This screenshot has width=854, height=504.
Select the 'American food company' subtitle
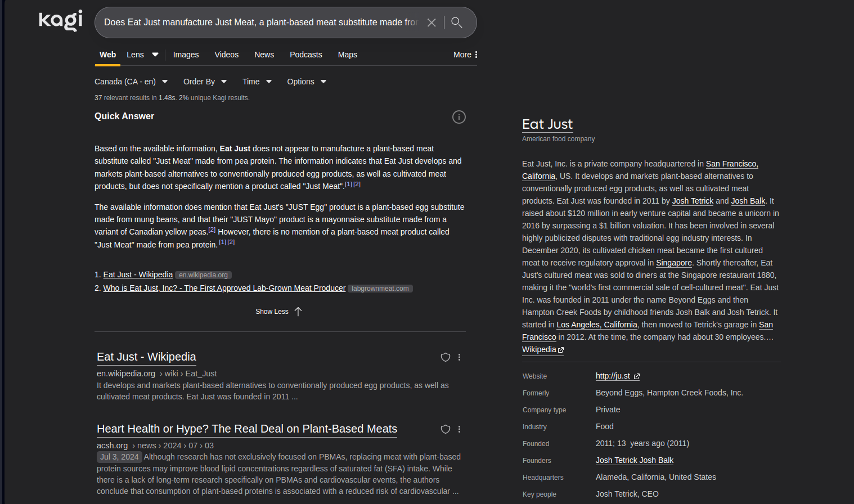tap(558, 139)
